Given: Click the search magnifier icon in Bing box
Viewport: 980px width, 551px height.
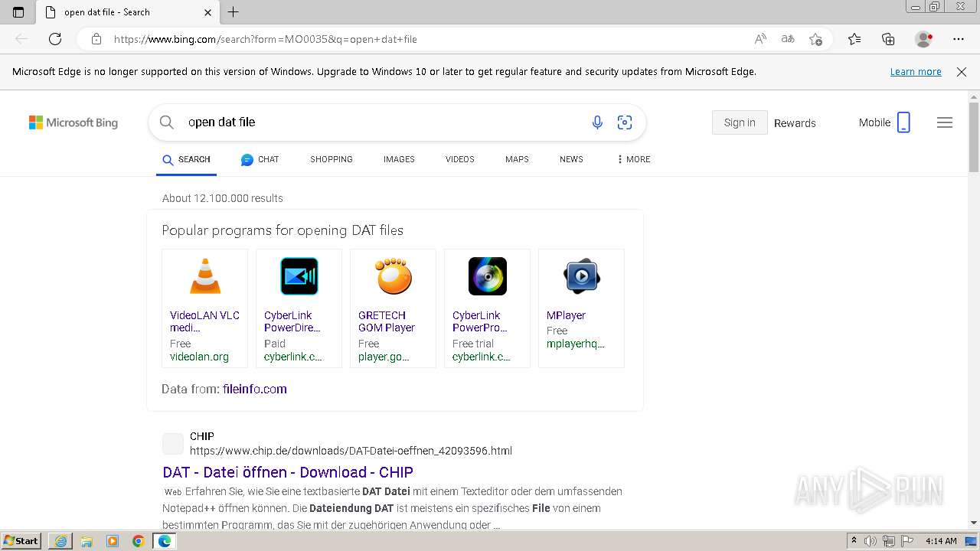Looking at the screenshot, I should [166, 122].
